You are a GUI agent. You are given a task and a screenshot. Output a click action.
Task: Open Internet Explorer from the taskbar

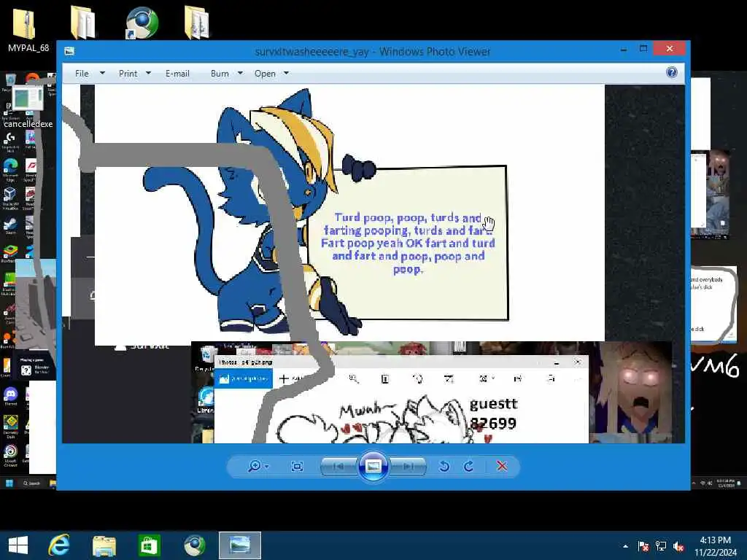pos(59,545)
